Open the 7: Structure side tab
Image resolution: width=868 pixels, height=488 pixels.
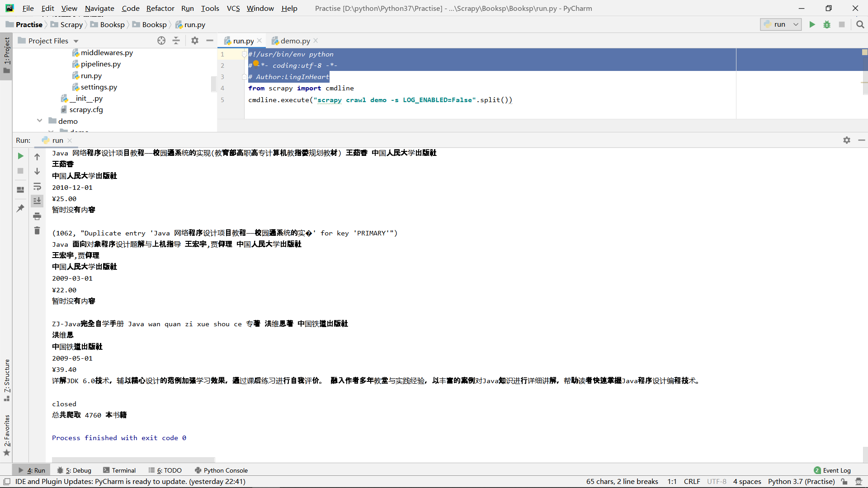pos(6,380)
